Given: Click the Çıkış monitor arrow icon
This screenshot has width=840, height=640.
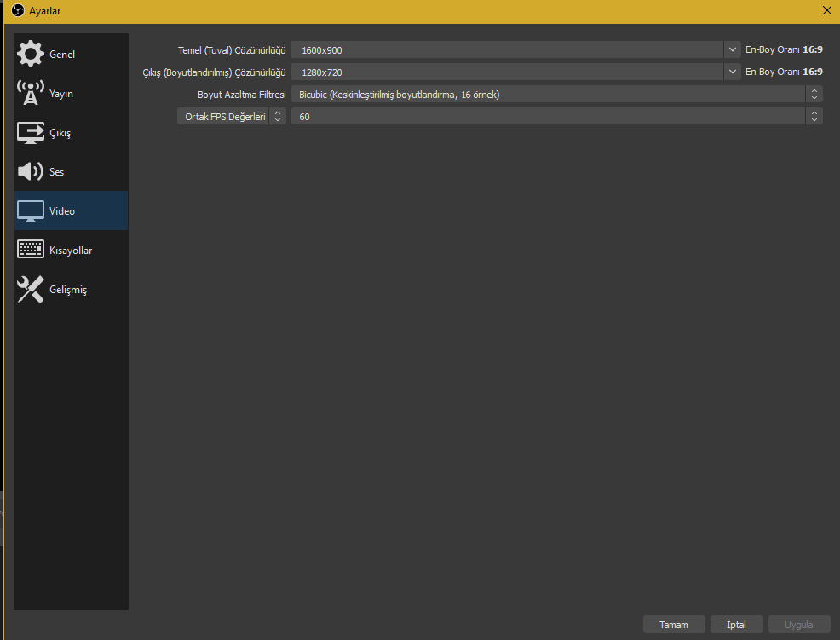Looking at the screenshot, I should [31, 132].
